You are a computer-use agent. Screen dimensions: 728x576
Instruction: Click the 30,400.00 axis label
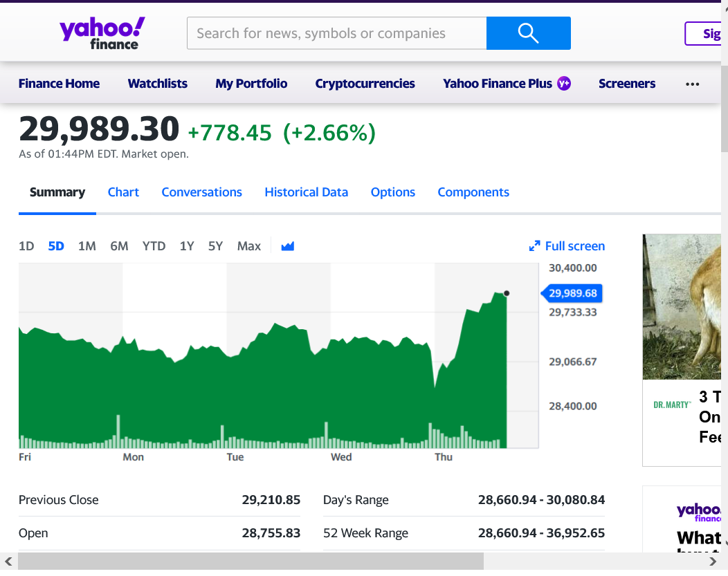(x=572, y=268)
